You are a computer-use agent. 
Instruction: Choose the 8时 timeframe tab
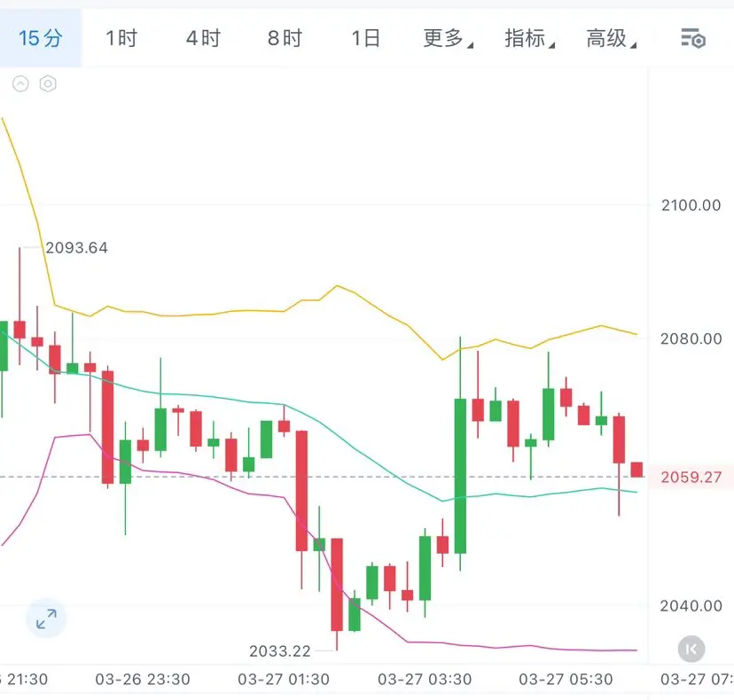(x=285, y=38)
